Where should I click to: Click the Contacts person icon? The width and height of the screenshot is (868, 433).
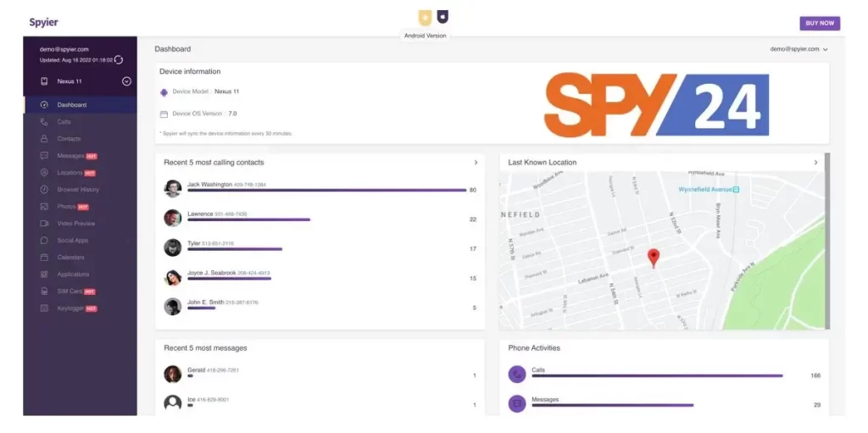(x=44, y=139)
